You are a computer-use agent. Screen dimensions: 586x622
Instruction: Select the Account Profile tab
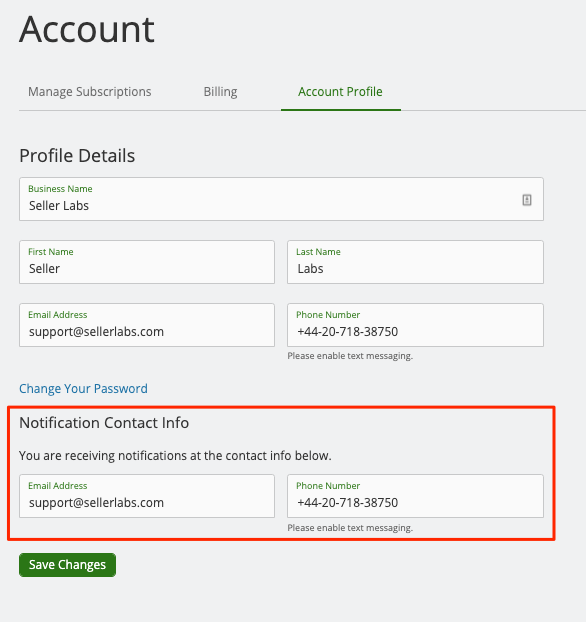(x=340, y=92)
